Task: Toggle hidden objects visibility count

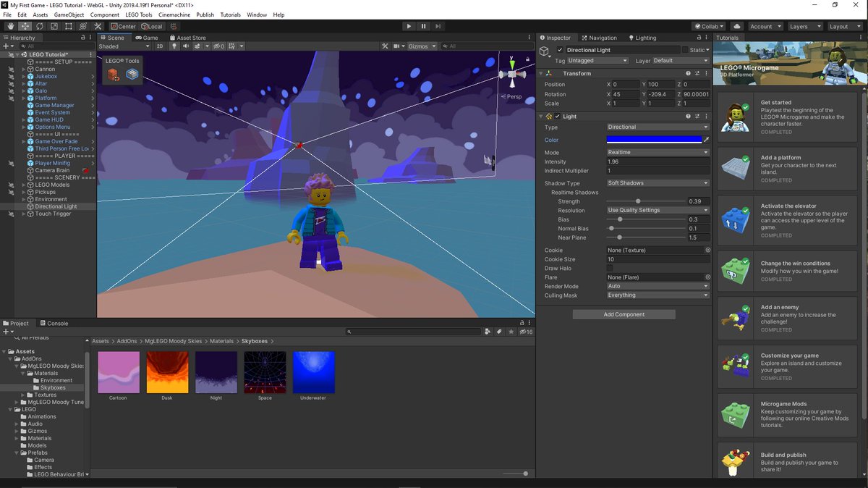Action: (x=218, y=46)
